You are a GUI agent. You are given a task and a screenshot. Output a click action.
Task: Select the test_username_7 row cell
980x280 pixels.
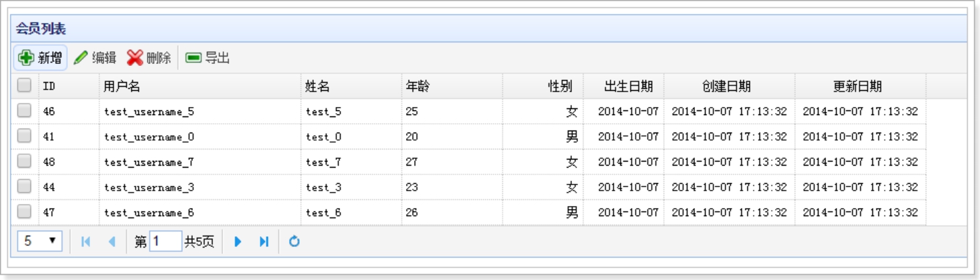point(149,162)
